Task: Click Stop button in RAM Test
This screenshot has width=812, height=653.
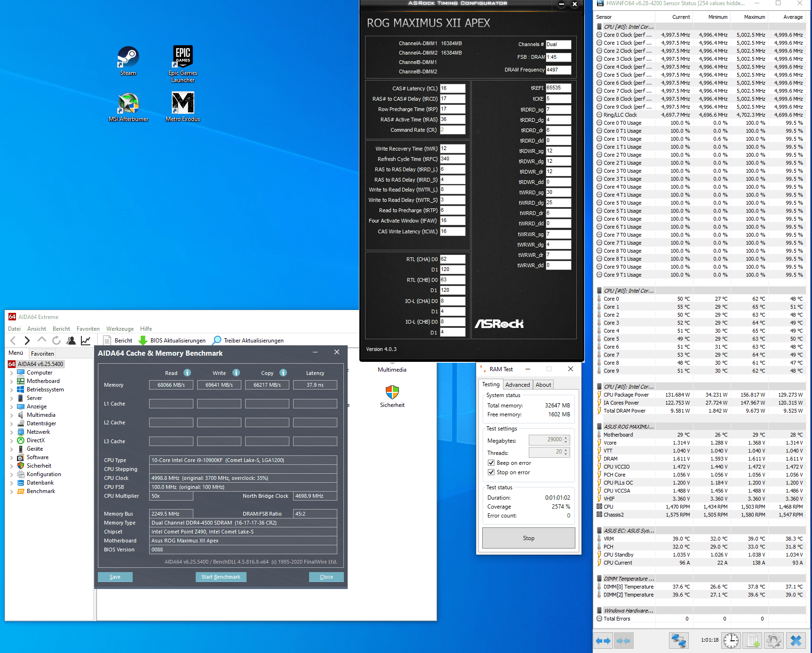Action: [x=529, y=538]
